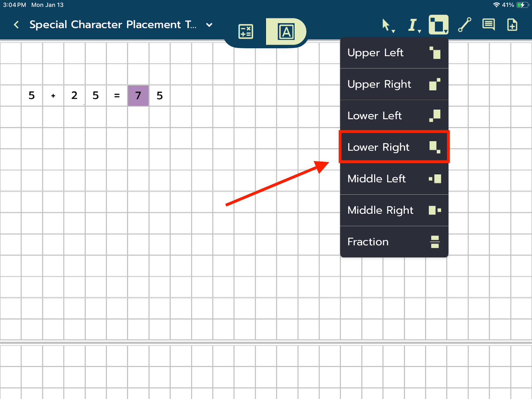Switch to the text mode 'A' icon
The height and width of the screenshot is (399, 532).
(x=286, y=32)
